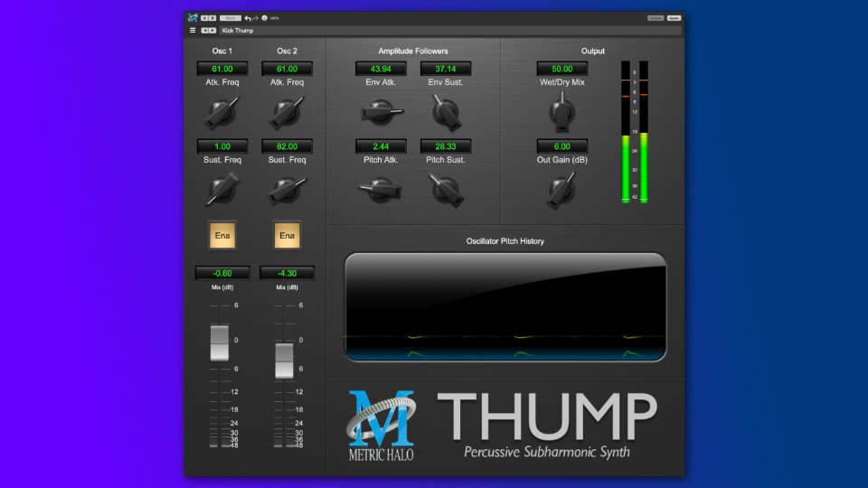Image resolution: width=868 pixels, height=488 pixels.
Task: Click the Env Atk. label
Action: tap(381, 82)
